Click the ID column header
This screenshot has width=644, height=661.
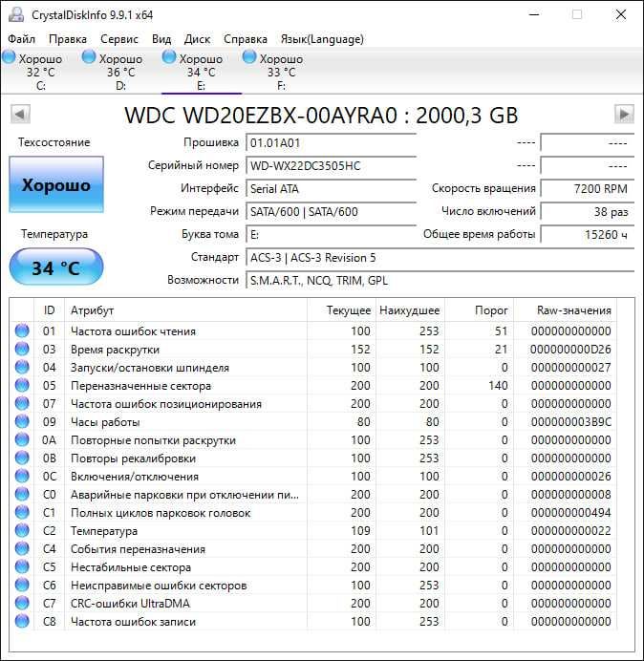(49, 310)
